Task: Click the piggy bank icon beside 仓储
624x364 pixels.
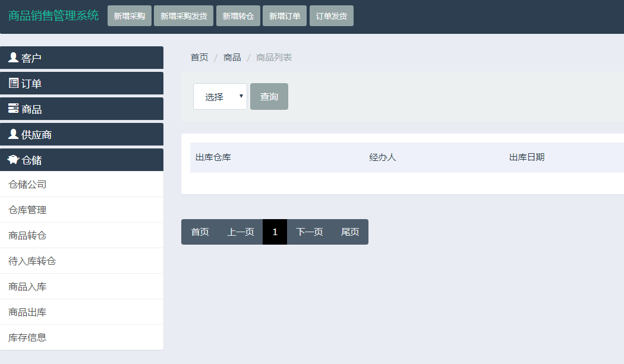Action: (13, 160)
